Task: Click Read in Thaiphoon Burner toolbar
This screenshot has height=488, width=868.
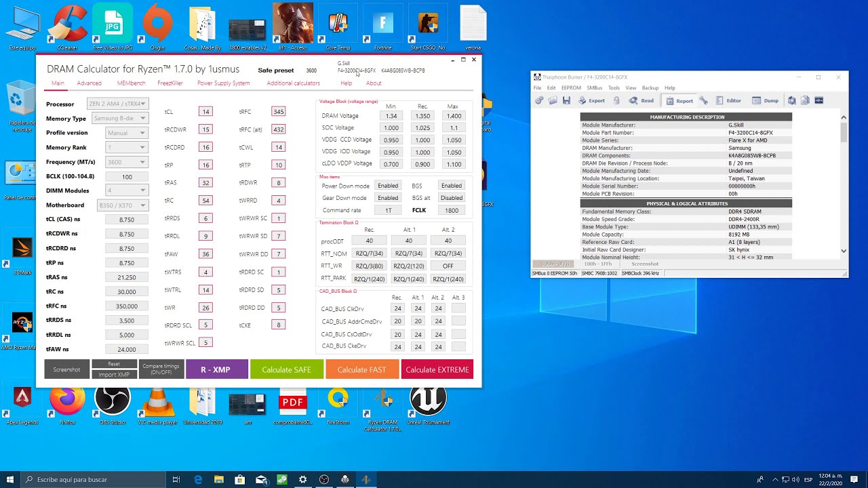Action: (641, 100)
